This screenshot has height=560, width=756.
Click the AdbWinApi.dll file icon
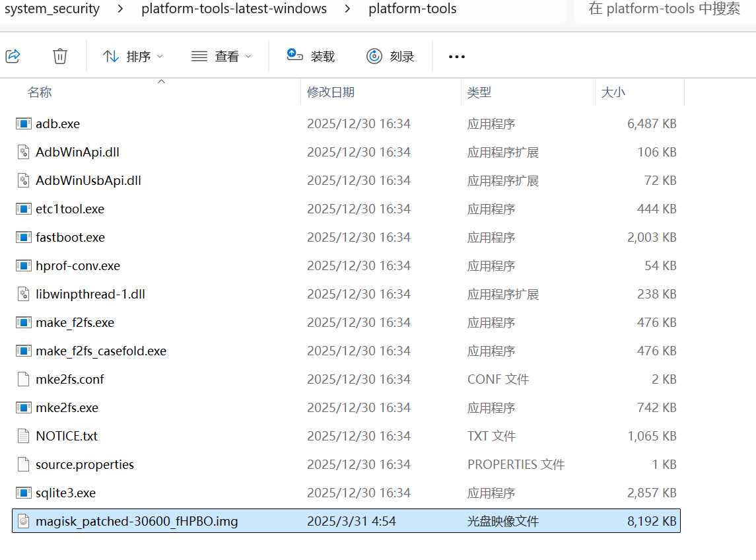click(24, 152)
